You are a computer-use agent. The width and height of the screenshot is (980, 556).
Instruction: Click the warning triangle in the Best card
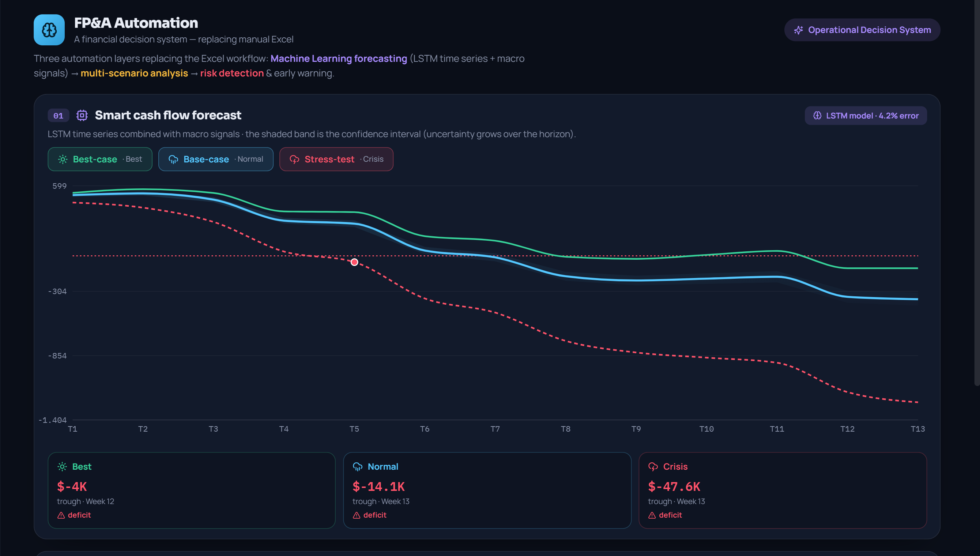point(61,515)
